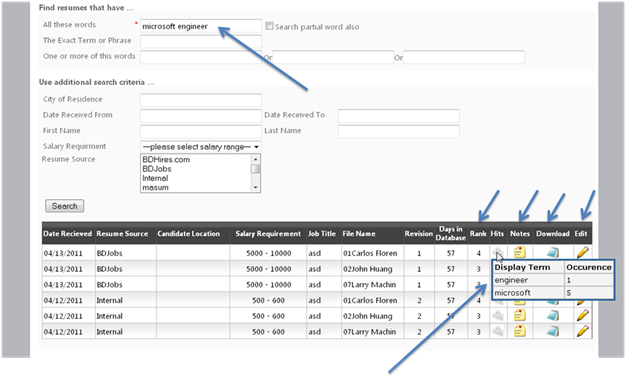Sort by Resume Source column header
Viewport: 626px width, 380px height.
pyautogui.click(x=122, y=234)
